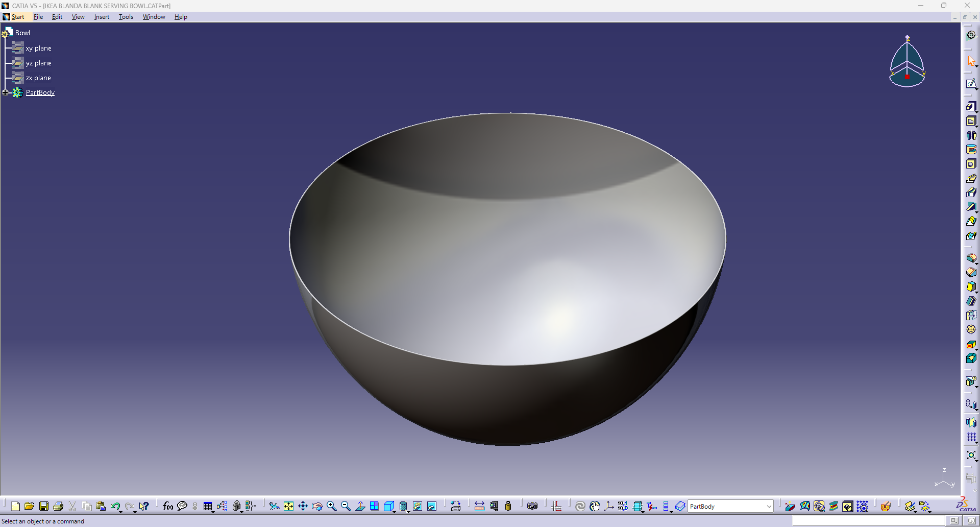This screenshot has width=980, height=527.
Task: Open the Formula f(x) tool
Action: tap(167, 506)
